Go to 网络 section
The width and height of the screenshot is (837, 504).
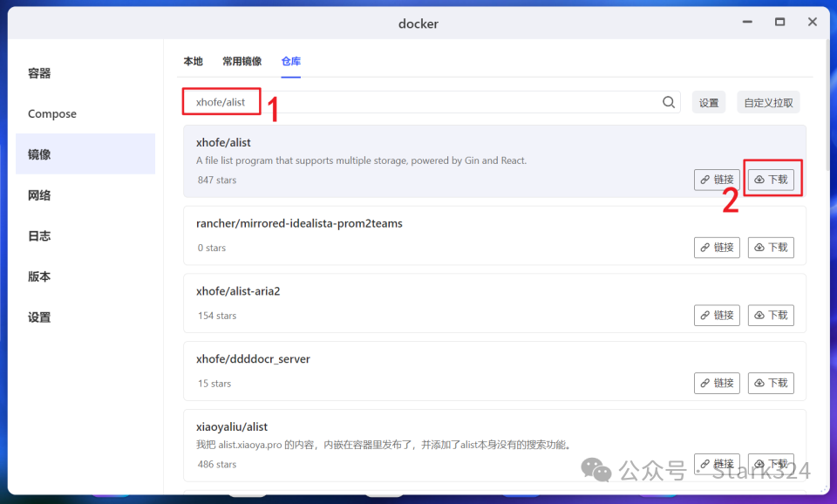click(x=40, y=195)
